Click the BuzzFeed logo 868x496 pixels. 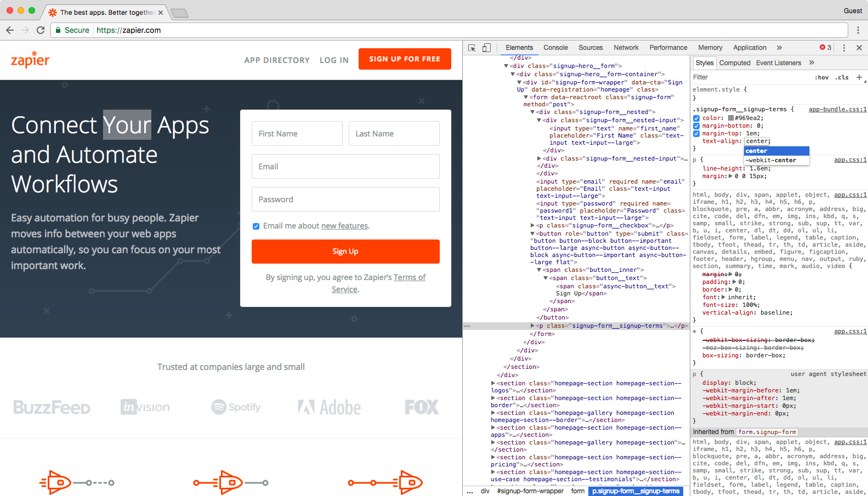(x=52, y=407)
